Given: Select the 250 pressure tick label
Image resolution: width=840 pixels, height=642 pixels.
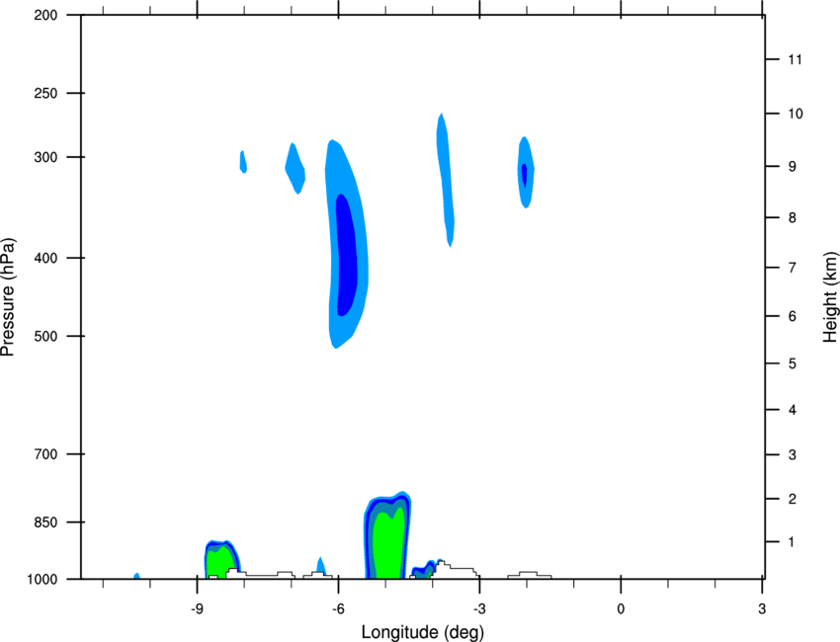Looking at the screenshot, I should pyautogui.click(x=45, y=93).
